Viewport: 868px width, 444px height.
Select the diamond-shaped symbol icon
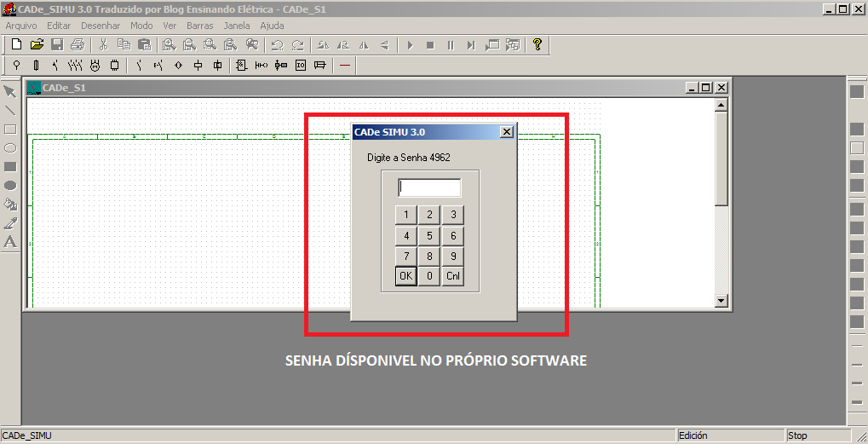tap(178, 66)
